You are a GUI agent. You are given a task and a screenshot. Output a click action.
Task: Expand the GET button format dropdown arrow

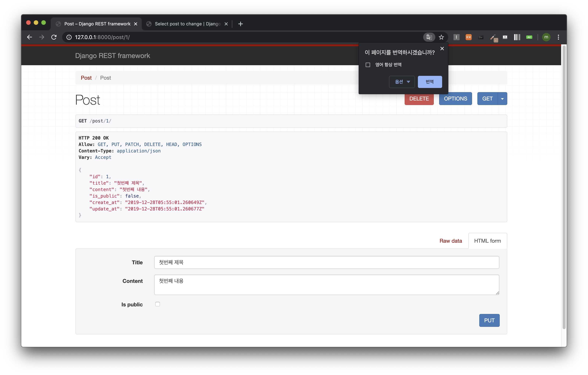(502, 99)
